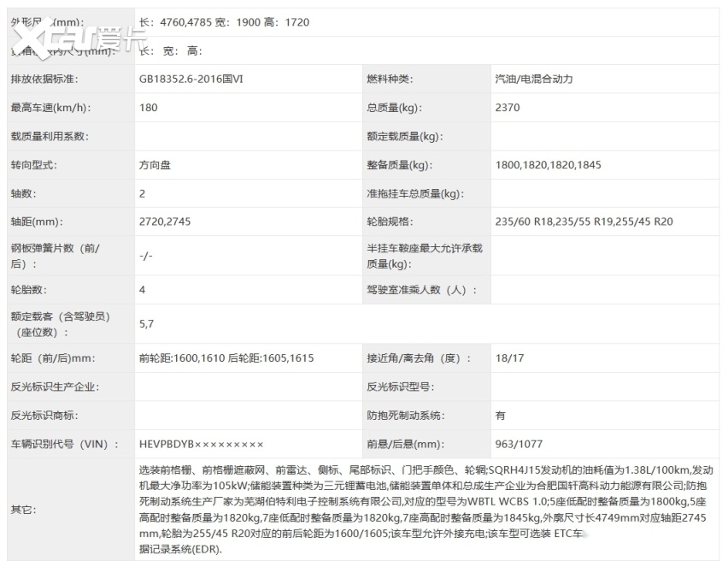728x561 pixels.
Task: Click the 钢板弹簧片数 value -/-
Action: [146, 256]
